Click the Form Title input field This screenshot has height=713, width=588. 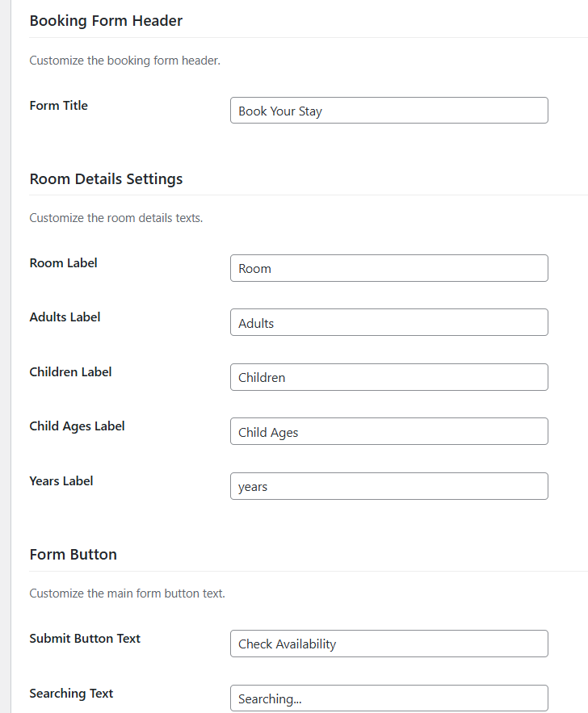click(389, 110)
